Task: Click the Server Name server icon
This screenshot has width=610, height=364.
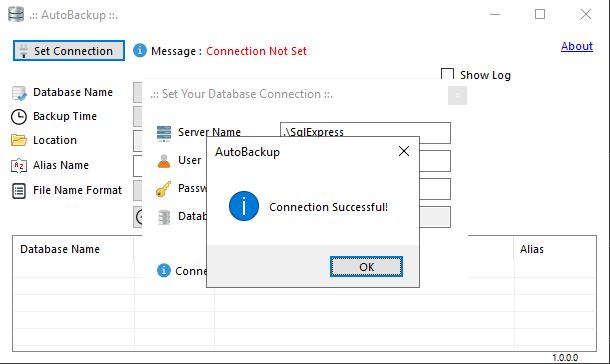Action: tap(164, 133)
